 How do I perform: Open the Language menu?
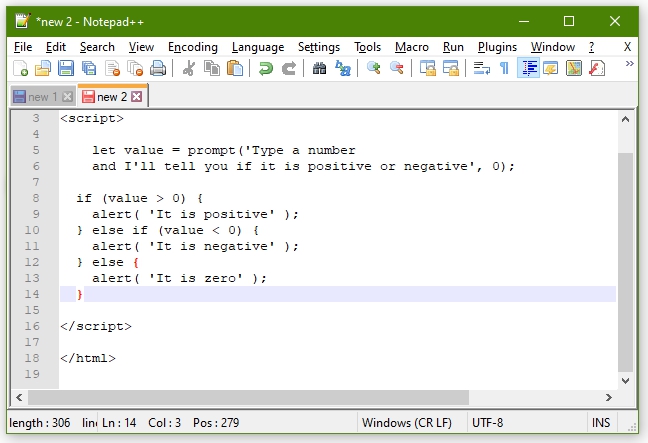pos(258,47)
